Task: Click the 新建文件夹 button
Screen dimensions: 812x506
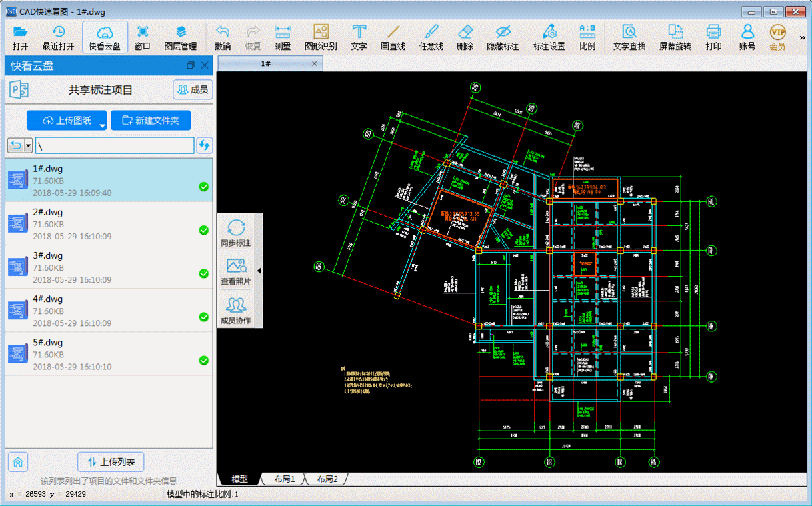Action: [x=151, y=121]
